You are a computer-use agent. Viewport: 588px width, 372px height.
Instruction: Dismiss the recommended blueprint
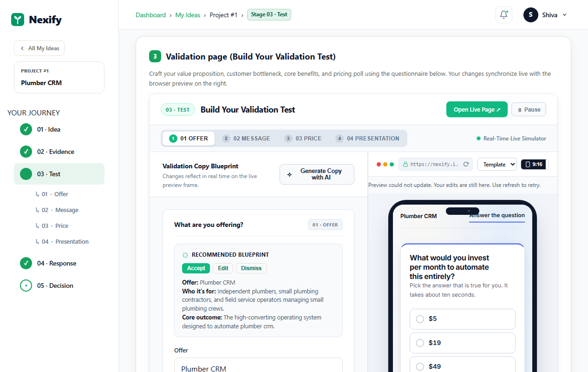(x=251, y=268)
